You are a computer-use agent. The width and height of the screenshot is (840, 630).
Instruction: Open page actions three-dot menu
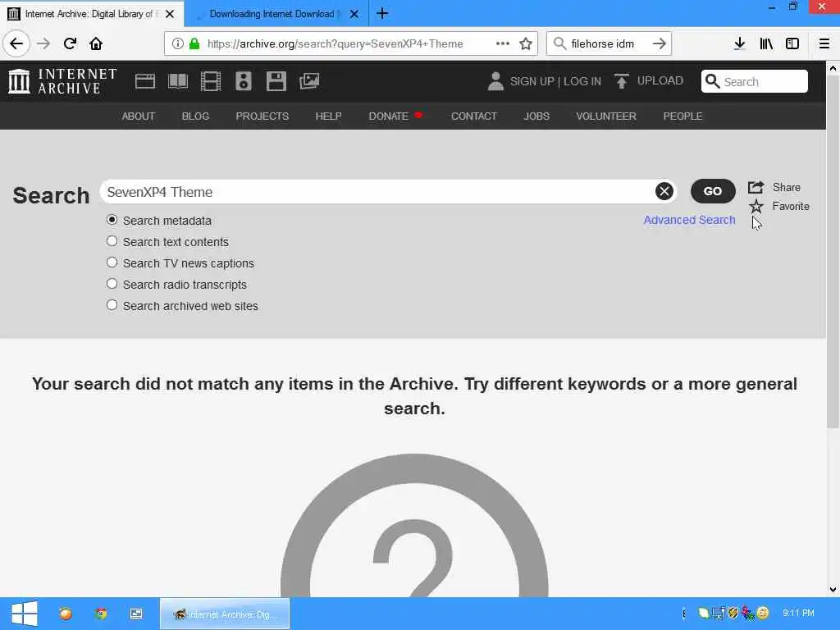pyautogui.click(x=503, y=43)
